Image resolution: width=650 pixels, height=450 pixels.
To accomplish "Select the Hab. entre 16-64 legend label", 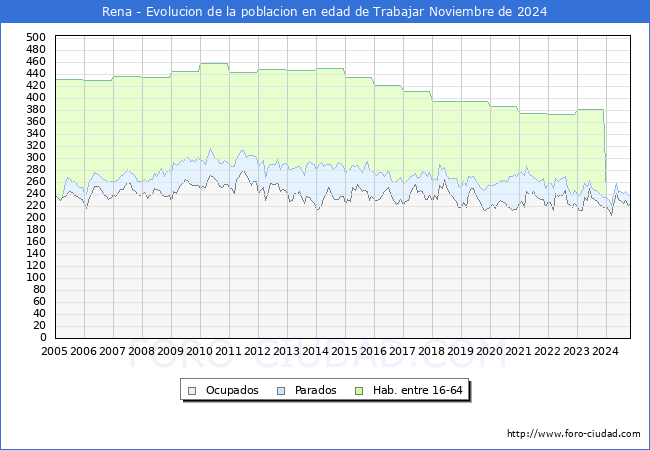I will pos(417,390).
